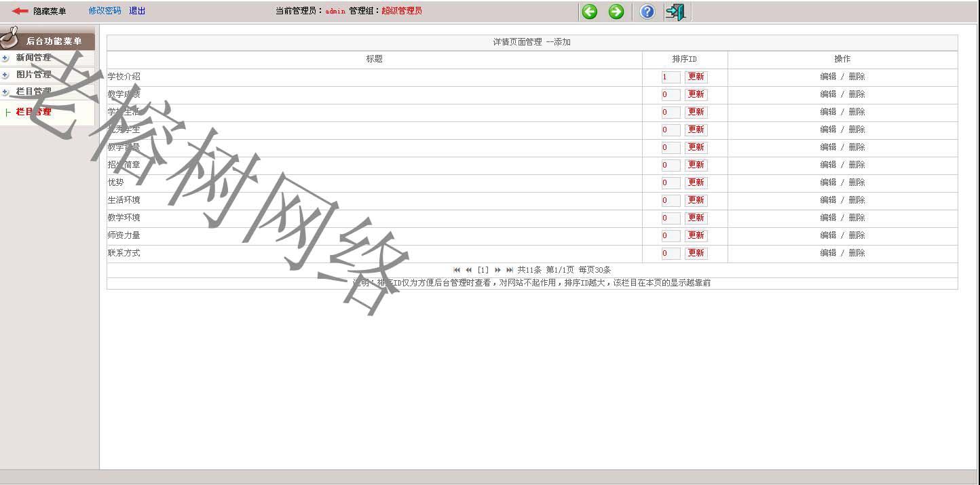Delete the 师资力量 page via 删除
Viewport: 980px width, 485px height.
click(x=856, y=235)
